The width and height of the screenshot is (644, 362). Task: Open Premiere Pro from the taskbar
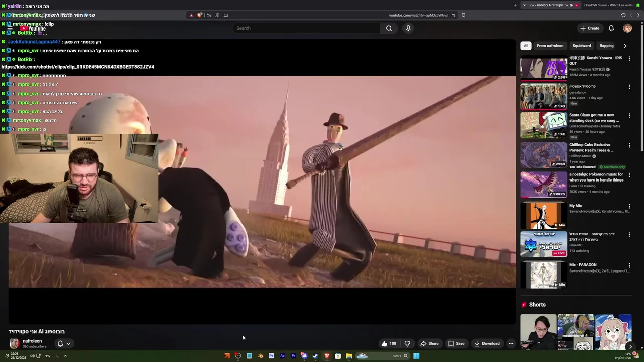coord(293,356)
